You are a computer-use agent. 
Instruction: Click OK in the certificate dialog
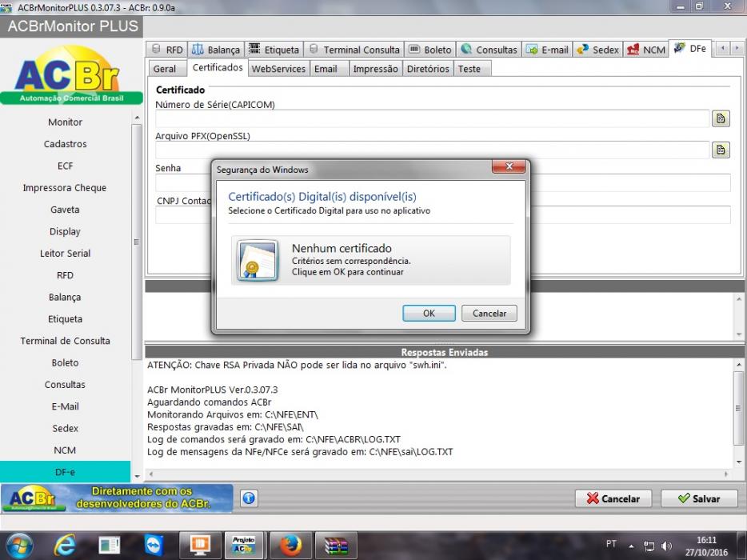coord(429,313)
